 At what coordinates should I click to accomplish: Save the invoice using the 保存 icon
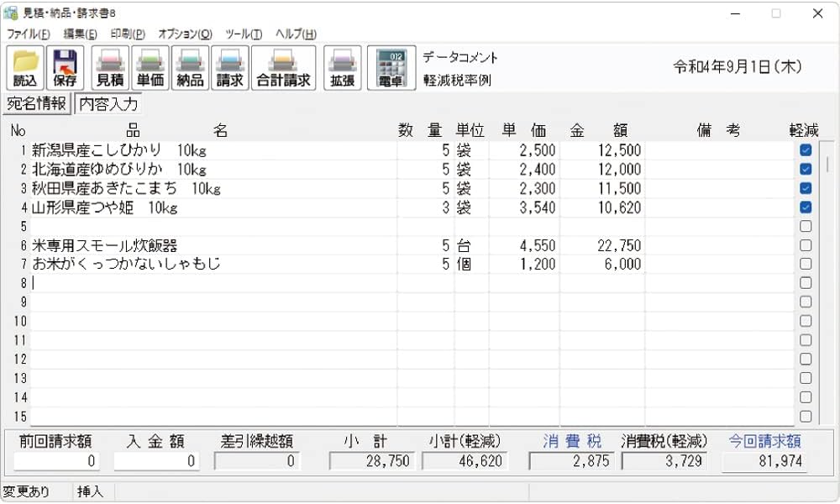[63, 66]
